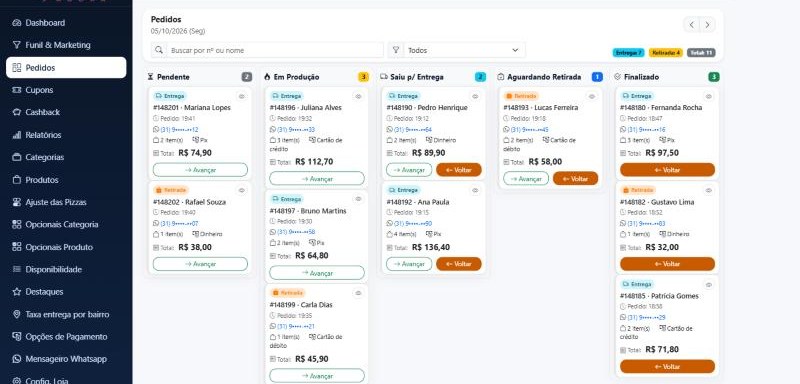Go to next day with right chevron
This screenshot has width=800, height=384.
point(707,24)
